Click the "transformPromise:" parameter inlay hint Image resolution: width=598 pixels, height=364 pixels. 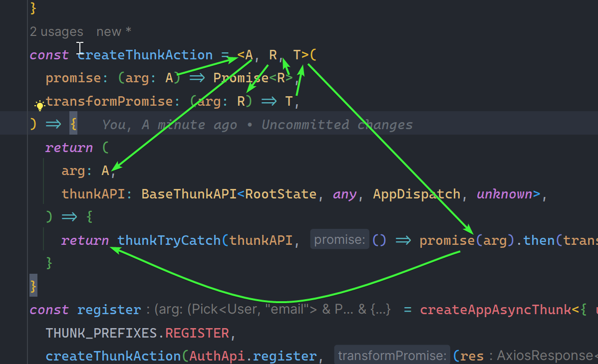pyautogui.click(x=391, y=356)
